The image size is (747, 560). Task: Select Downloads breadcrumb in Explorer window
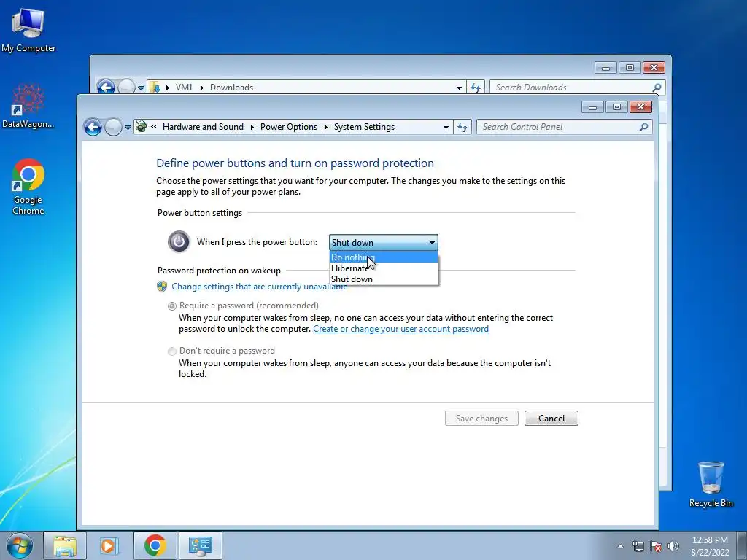point(231,87)
